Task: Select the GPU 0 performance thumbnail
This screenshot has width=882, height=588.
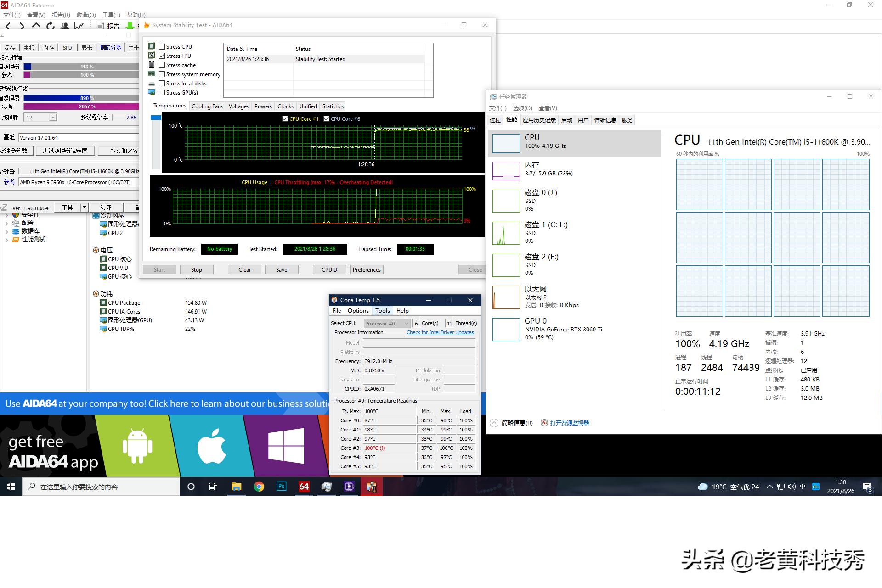Action: pos(506,329)
